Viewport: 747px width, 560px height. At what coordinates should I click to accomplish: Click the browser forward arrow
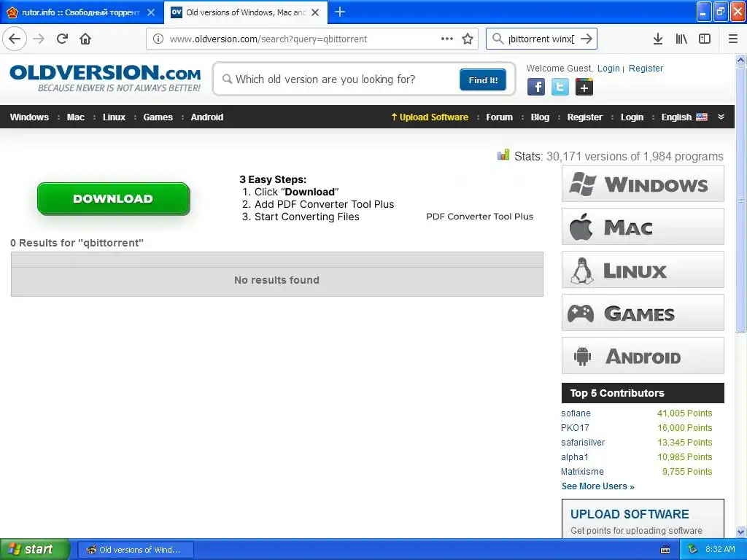coord(39,39)
